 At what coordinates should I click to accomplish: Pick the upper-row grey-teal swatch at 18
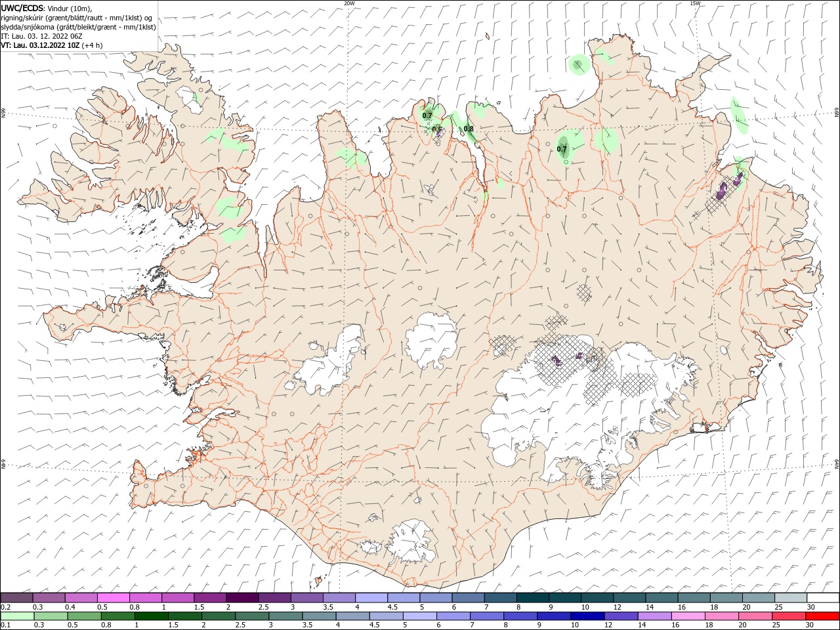pos(726,598)
